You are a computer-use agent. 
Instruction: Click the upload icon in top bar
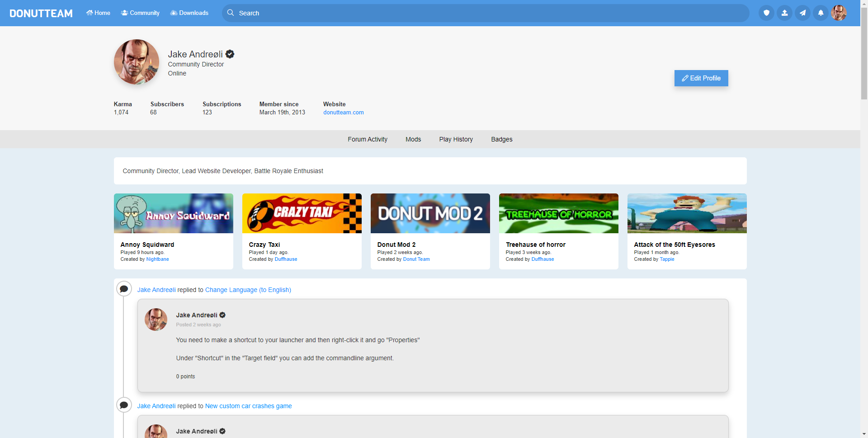[784, 13]
